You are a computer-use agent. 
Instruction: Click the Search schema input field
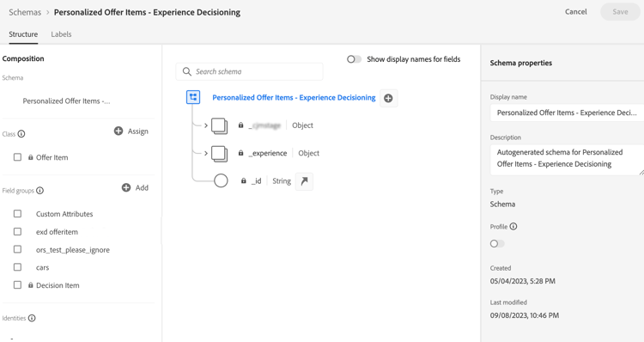[x=249, y=71]
